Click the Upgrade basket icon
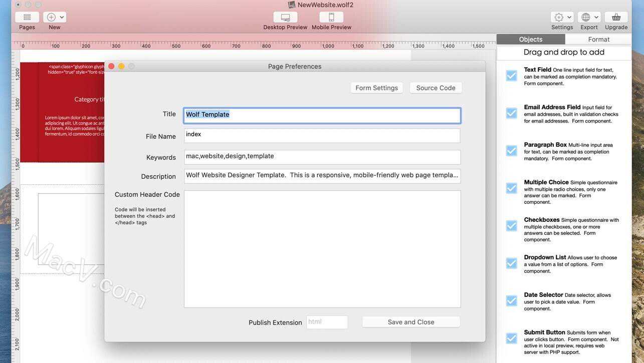 (x=616, y=17)
